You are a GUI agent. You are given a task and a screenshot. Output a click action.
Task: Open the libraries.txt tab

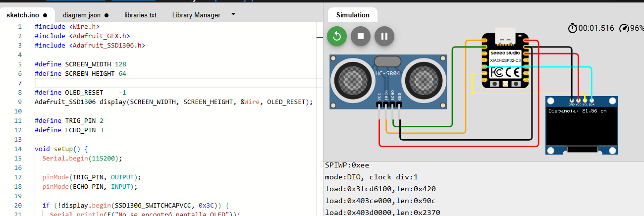tap(140, 15)
